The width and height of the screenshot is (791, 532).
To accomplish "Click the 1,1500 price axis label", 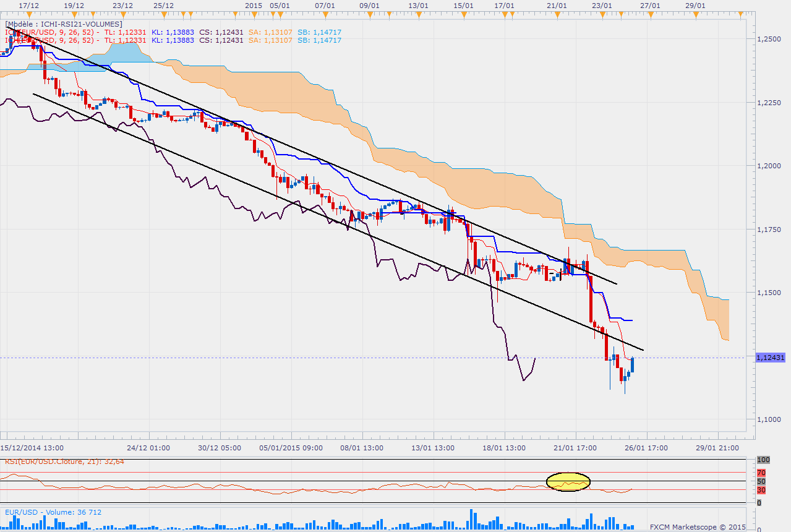I will click(769, 292).
